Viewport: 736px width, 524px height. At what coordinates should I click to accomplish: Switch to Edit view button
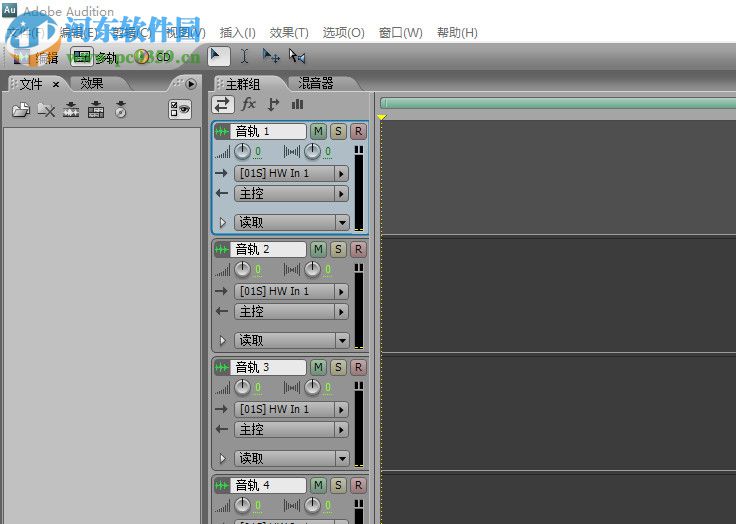point(37,57)
